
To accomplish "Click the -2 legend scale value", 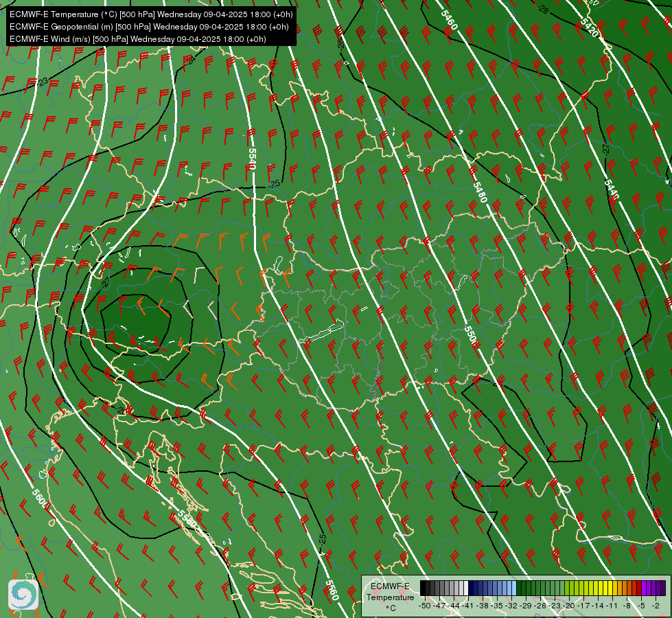I will click(656, 606).
